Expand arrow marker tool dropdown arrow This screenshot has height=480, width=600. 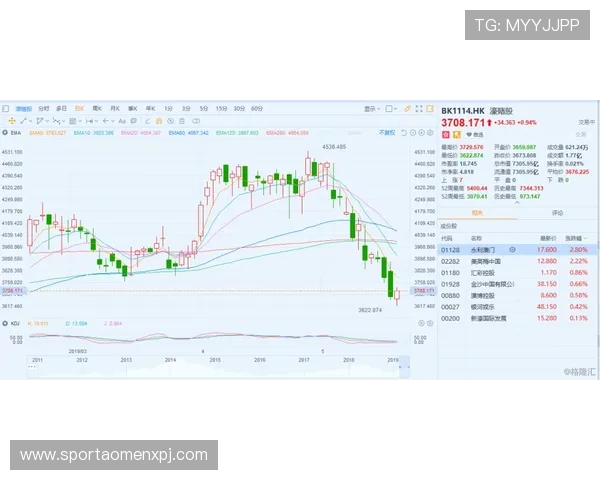point(113,121)
